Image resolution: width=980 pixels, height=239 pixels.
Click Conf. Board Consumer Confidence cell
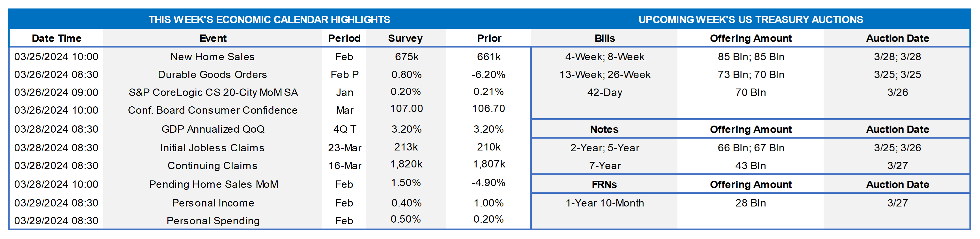coord(213,110)
